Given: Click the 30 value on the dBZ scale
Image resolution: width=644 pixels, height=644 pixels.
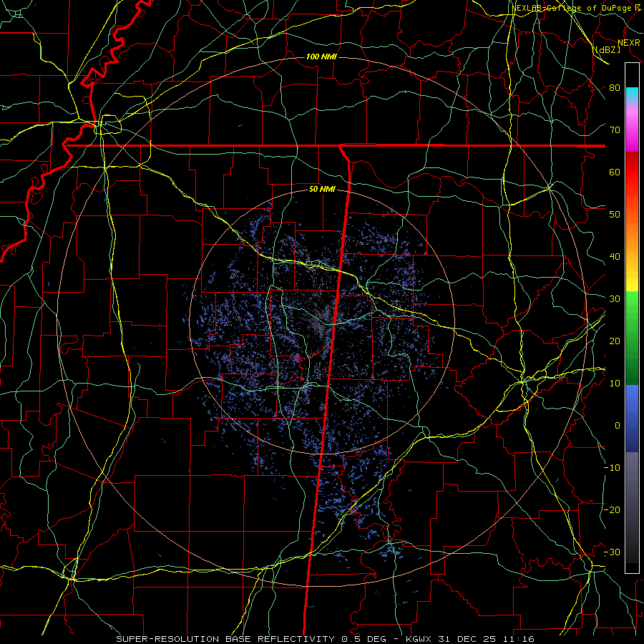Looking at the screenshot, I should point(615,298).
